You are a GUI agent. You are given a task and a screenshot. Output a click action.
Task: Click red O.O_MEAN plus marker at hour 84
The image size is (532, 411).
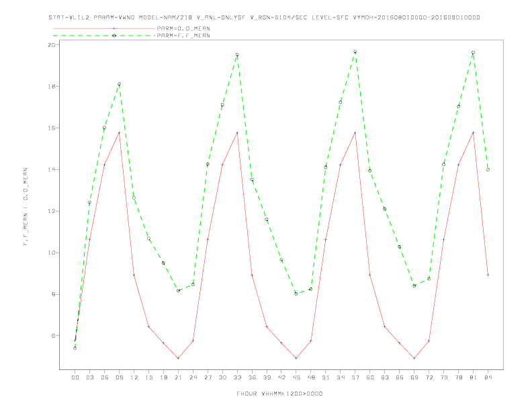point(488,275)
